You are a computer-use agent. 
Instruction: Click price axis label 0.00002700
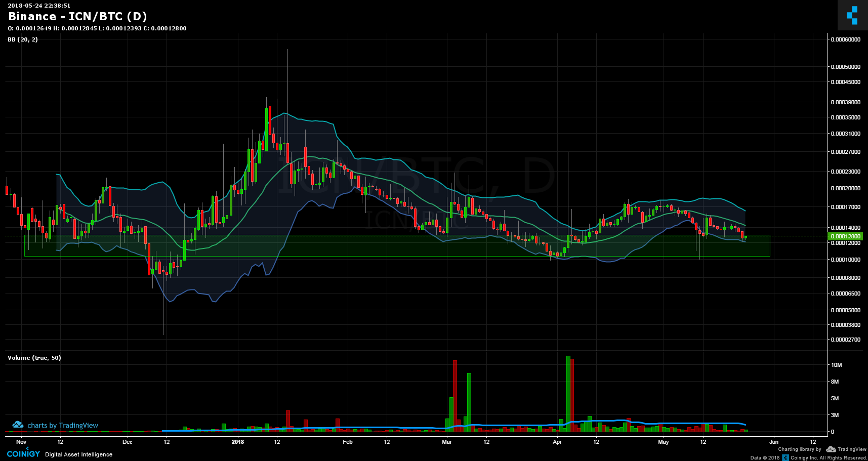pyautogui.click(x=845, y=340)
